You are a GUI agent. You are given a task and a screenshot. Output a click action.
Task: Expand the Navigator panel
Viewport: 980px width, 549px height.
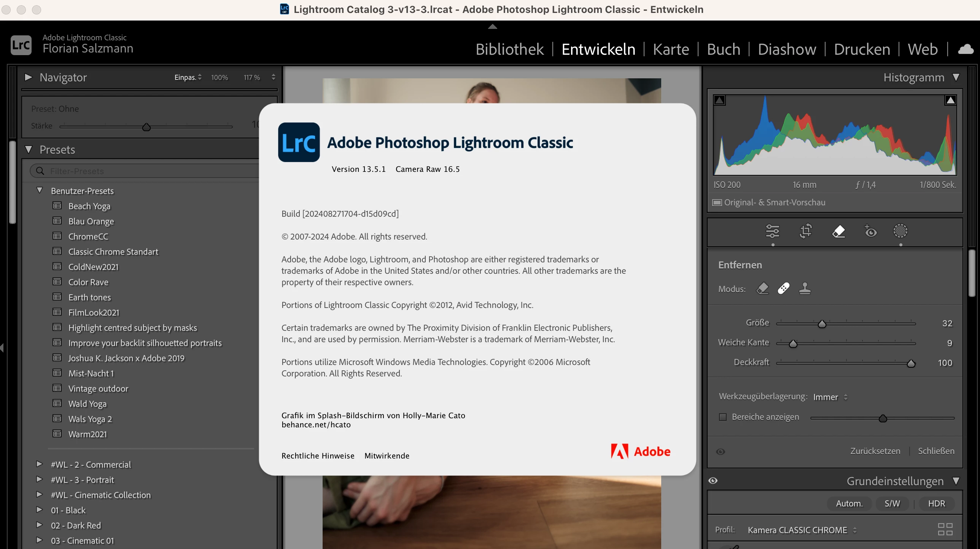click(28, 77)
